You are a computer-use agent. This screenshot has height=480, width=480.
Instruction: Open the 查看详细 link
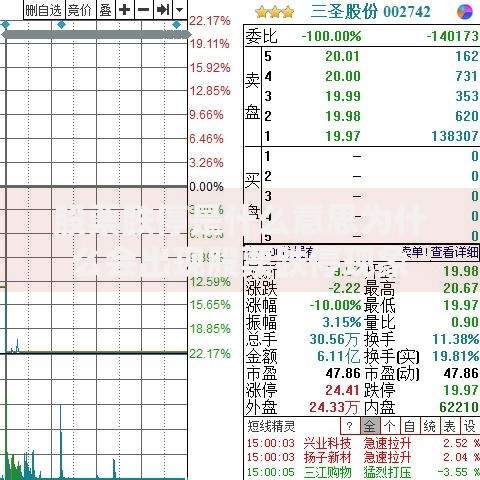454,252
